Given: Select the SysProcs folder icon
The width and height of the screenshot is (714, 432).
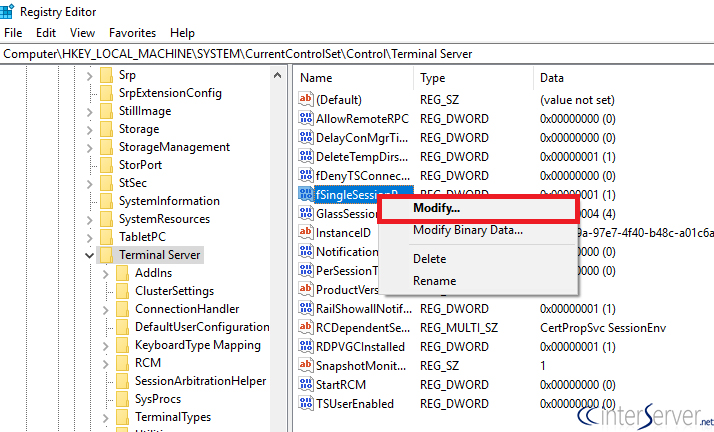Looking at the screenshot, I should [x=122, y=399].
